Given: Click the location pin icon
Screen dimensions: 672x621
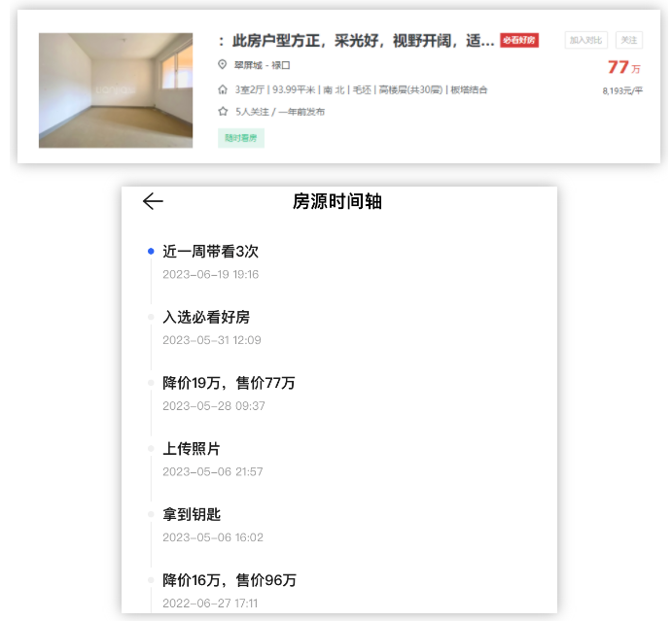Looking at the screenshot, I should click(223, 65).
